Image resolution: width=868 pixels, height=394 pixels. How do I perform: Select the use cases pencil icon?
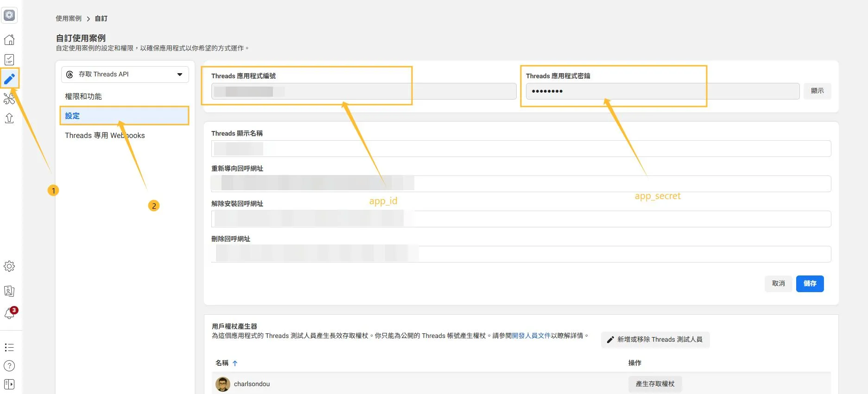[x=9, y=79]
